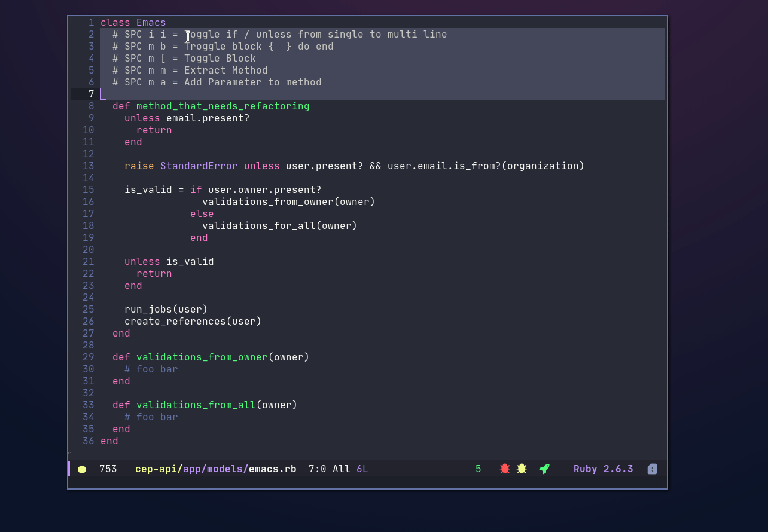The height and width of the screenshot is (532, 768).
Task: Click the return keyword on line 22
Action: 154,274
